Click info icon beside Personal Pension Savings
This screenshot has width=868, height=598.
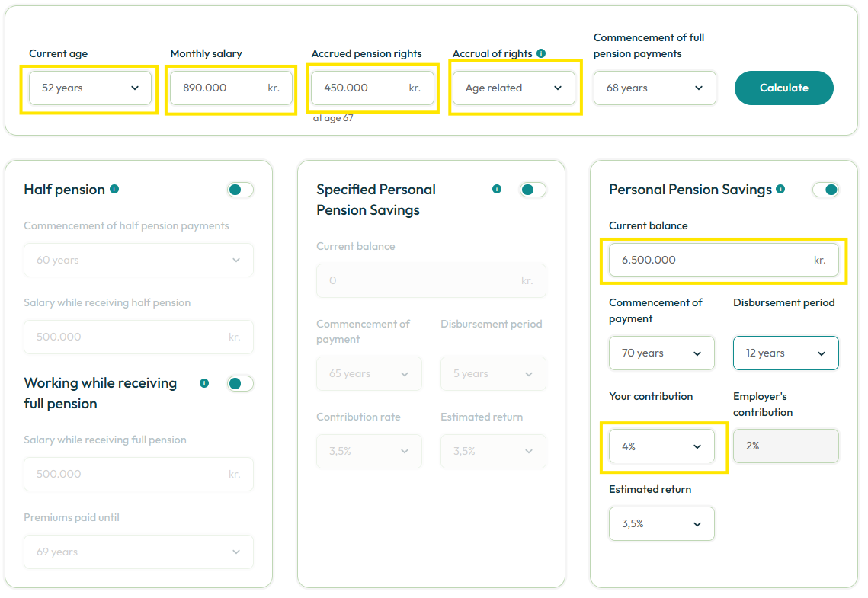coord(780,189)
